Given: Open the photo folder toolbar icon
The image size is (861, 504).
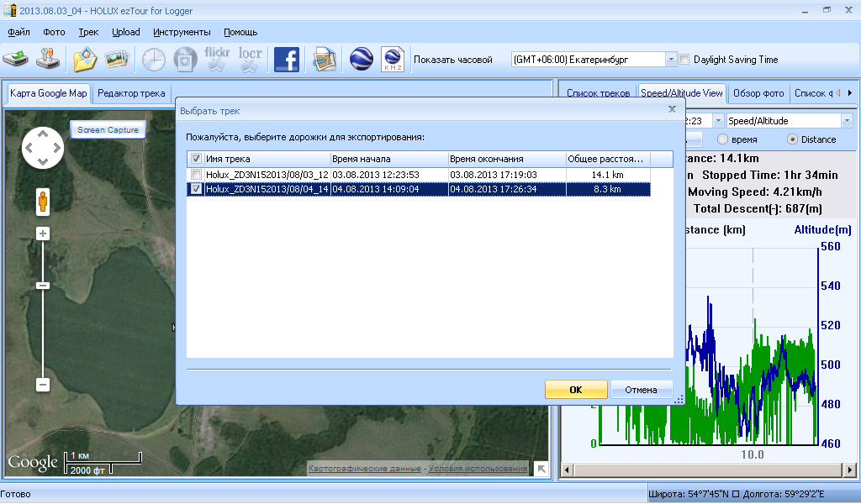Looking at the screenshot, I should [85, 60].
